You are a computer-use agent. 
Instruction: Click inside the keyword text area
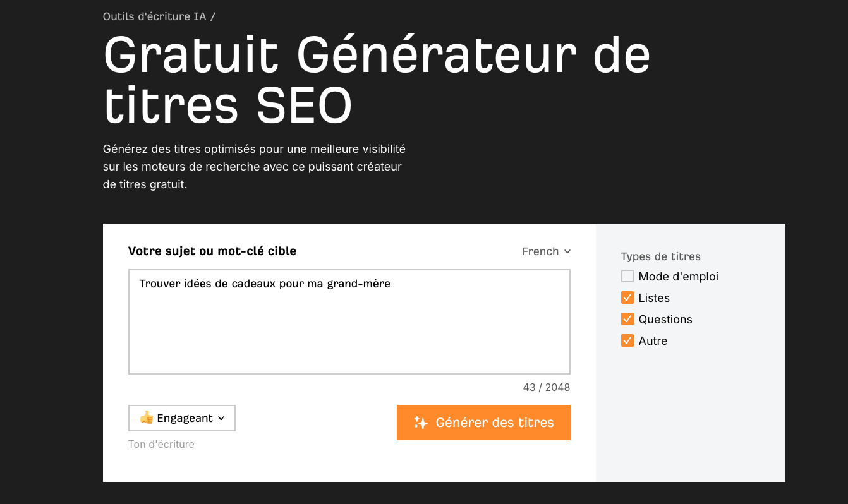coord(349,321)
